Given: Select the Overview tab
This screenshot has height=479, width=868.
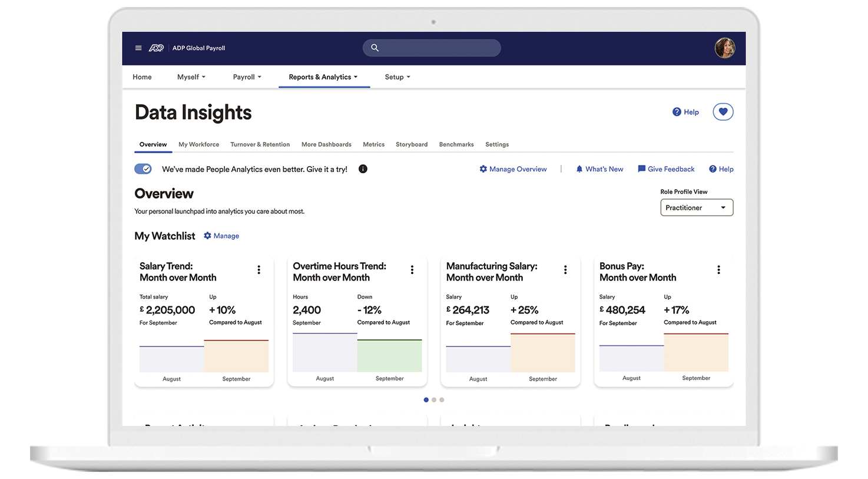Looking at the screenshot, I should (153, 144).
